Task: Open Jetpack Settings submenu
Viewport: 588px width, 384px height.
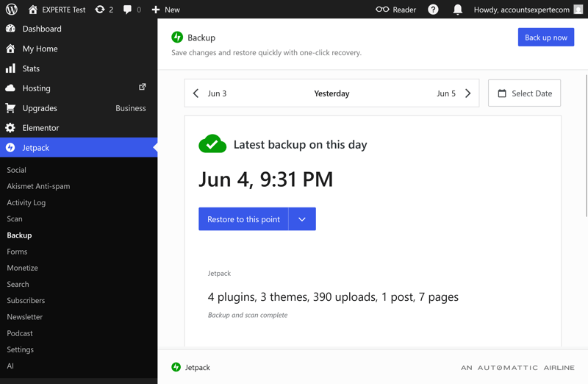Action: (21, 349)
